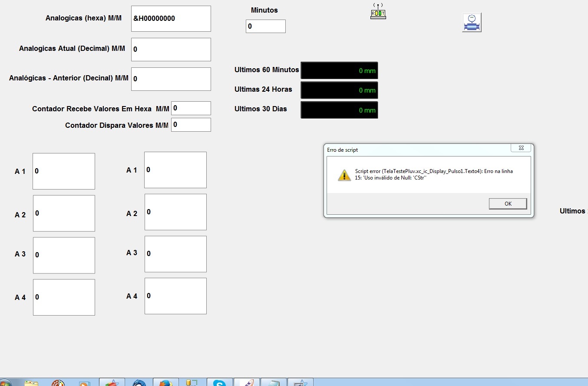Screen dimensions: 588x386
Task: Click the right column A 2 box
Action: coord(175,212)
